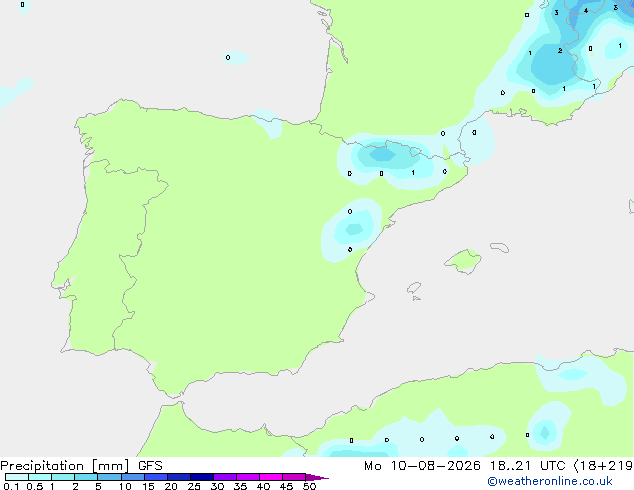Click the date text 'Mo 10-08-2026'
Image resolution: width=634 pixels, height=490 pixels.
click(x=422, y=466)
